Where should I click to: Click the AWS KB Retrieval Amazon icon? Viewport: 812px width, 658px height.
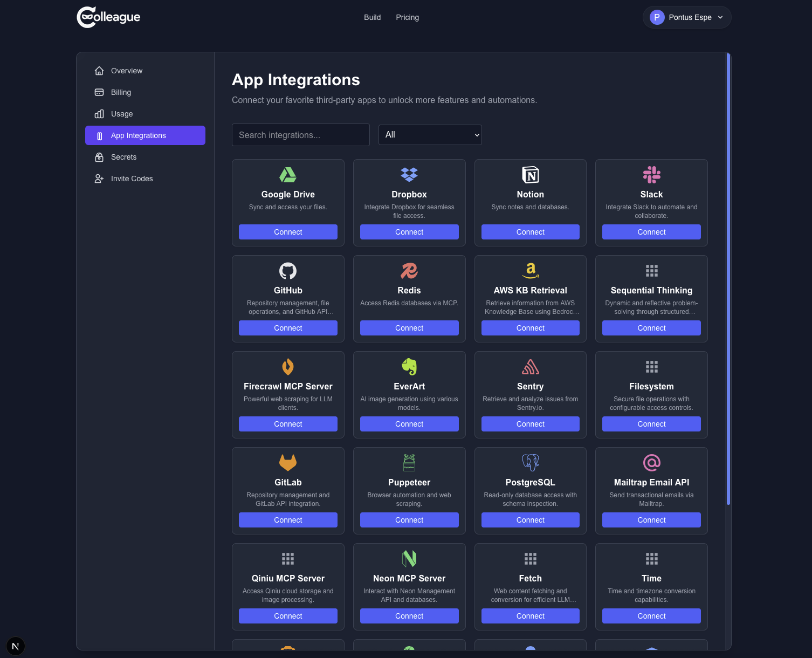pyautogui.click(x=531, y=271)
